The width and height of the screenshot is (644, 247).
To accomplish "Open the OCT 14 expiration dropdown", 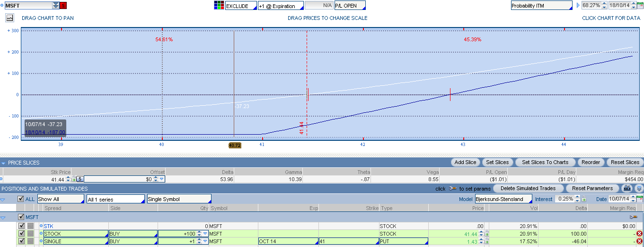I will (x=288, y=241).
